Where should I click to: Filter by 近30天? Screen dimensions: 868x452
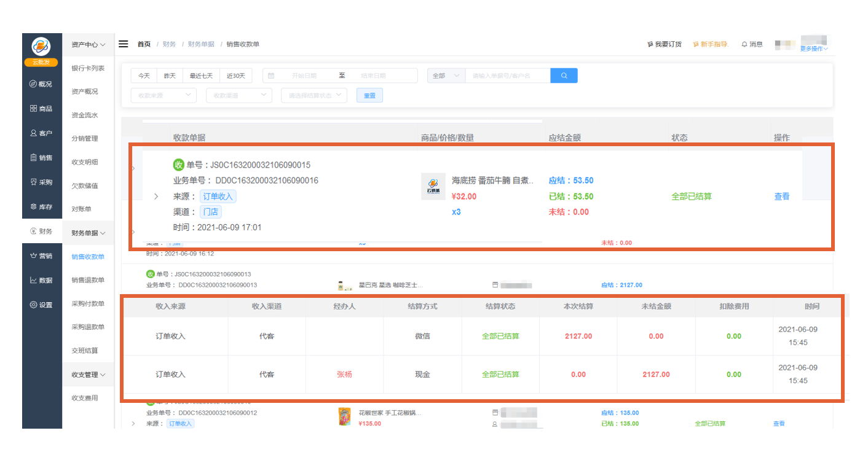tap(235, 76)
